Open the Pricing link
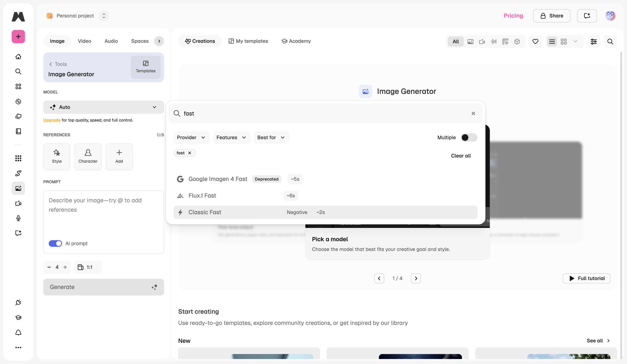This screenshot has height=364, width=627. coord(513,16)
